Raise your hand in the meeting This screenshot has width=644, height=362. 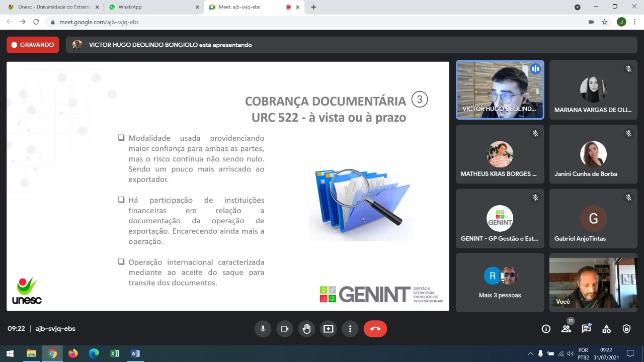(x=306, y=329)
